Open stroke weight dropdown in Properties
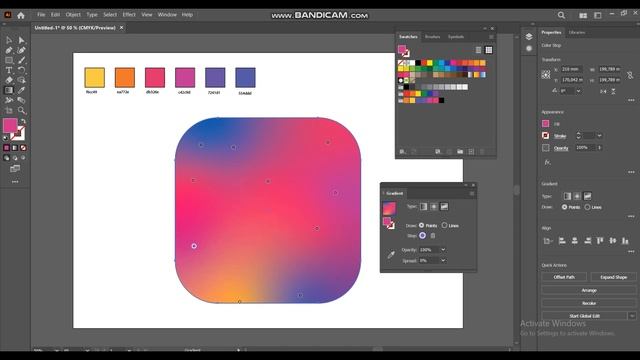 (x=600, y=136)
